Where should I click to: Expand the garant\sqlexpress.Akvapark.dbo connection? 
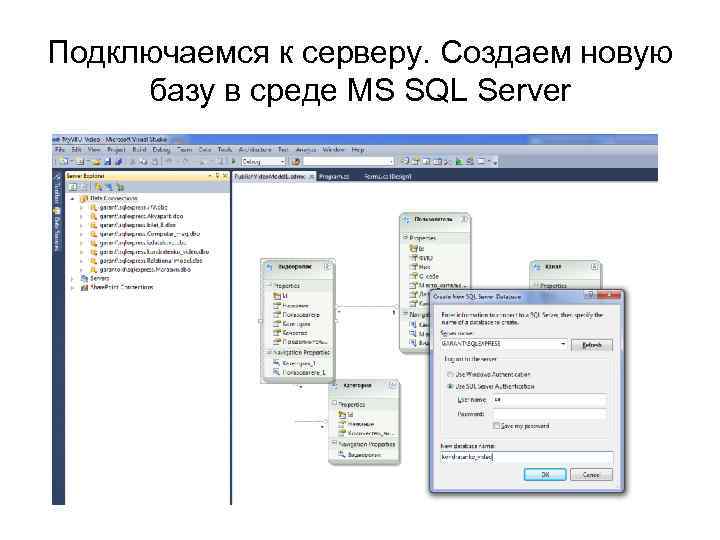[82, 216]
